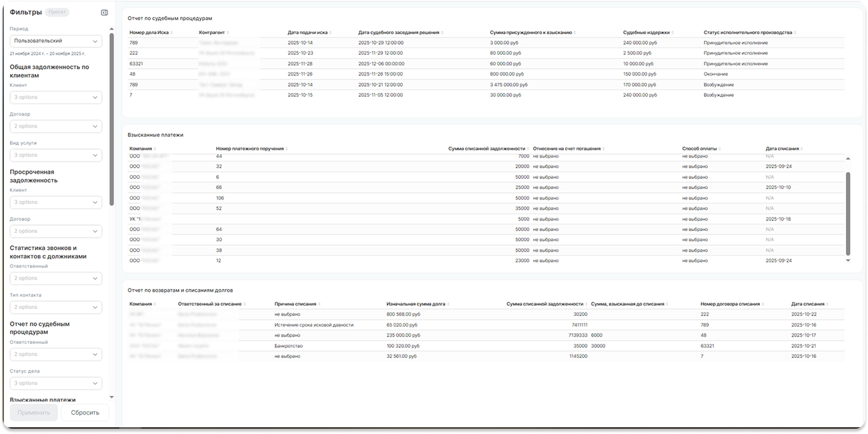The height and width of the screenshot is (434, 868).
Task: Sort write-offs by Изначальная сумма долга
Action: (x=448, y=304)
